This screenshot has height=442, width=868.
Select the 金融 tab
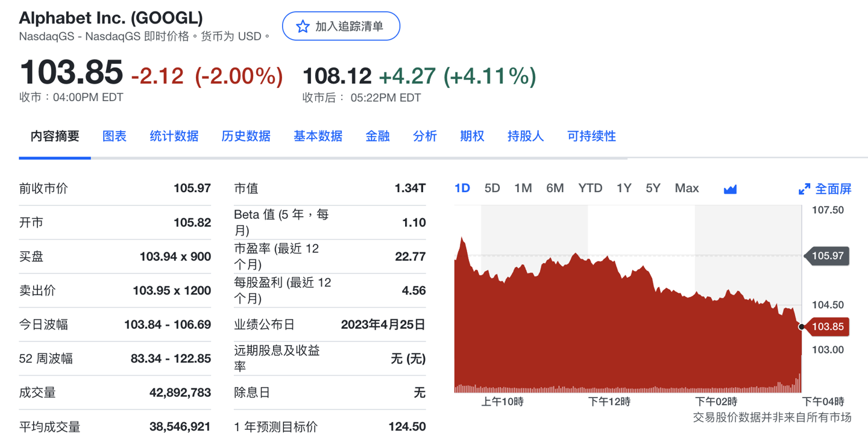(377, 136)
